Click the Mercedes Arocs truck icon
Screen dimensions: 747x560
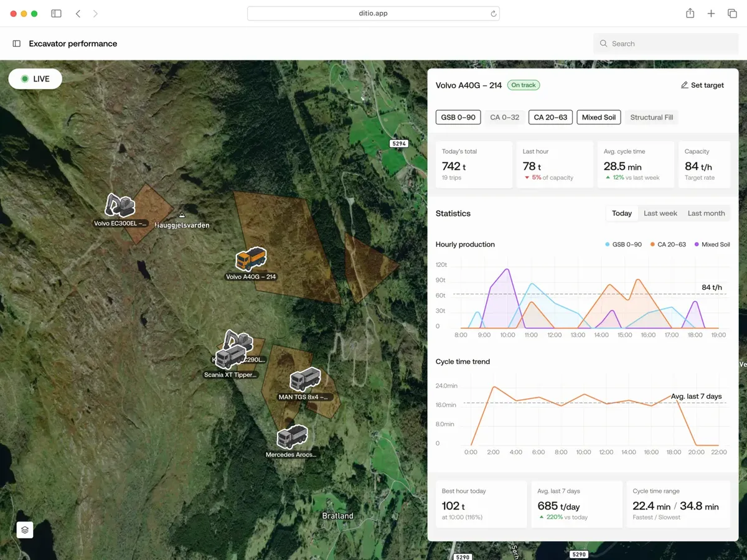(293, 436)
